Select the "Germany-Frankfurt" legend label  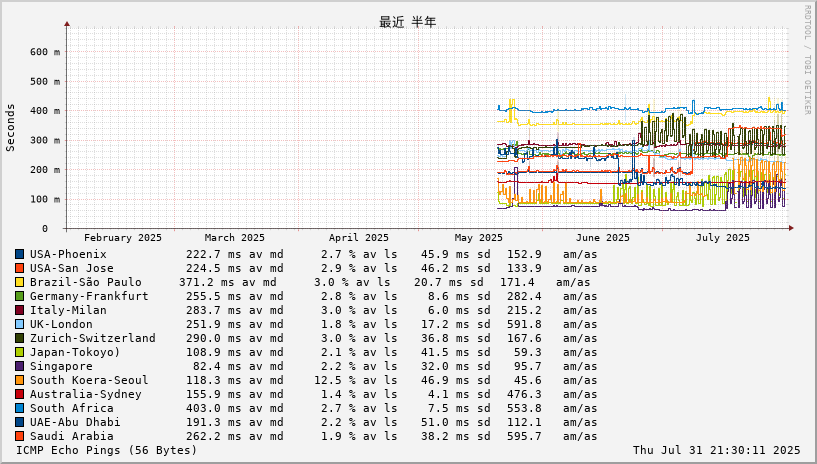[x=89, y=296]
